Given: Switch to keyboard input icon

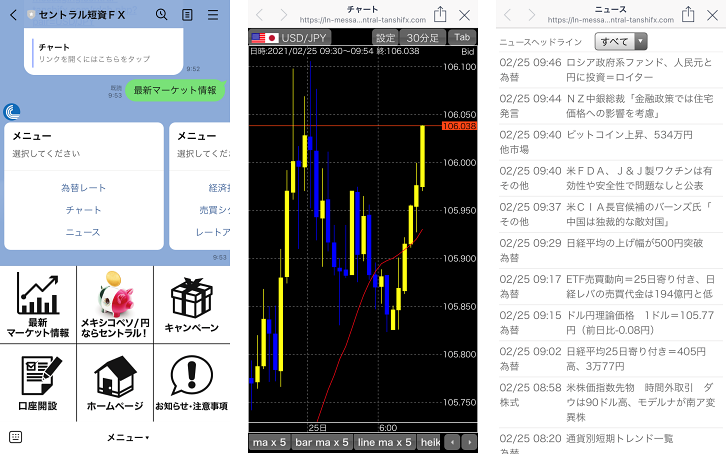Looking at the screenshot, I should coord(15,437).
